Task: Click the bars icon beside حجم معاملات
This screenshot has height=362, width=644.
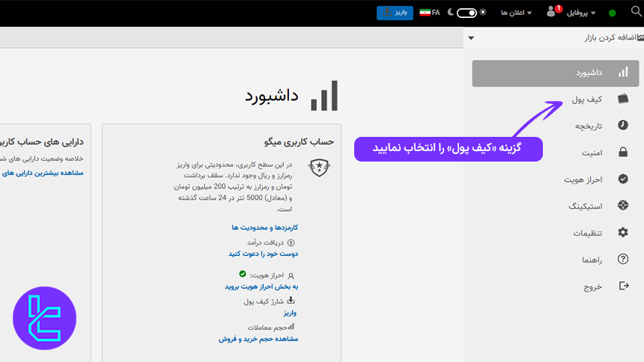Action: click(x=291, y=327)
